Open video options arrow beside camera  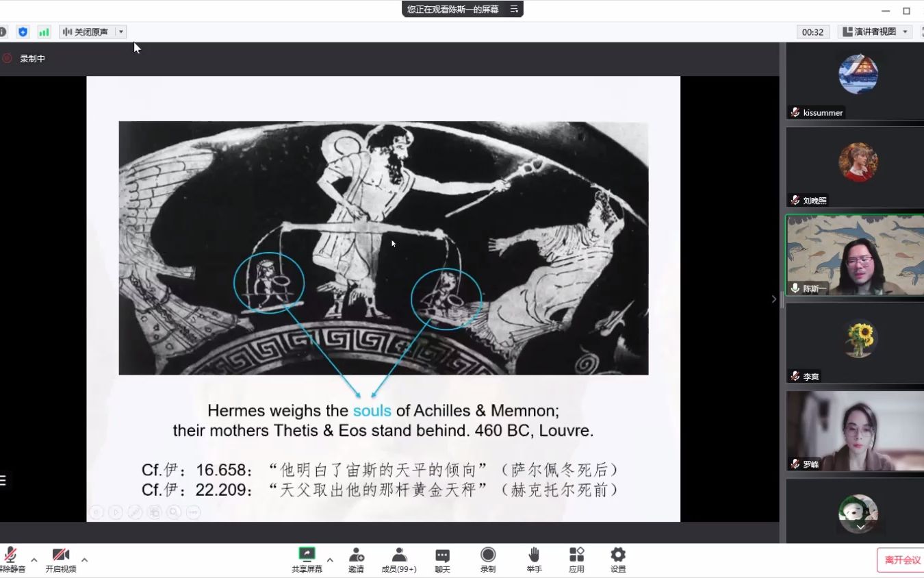click(84, 560)
